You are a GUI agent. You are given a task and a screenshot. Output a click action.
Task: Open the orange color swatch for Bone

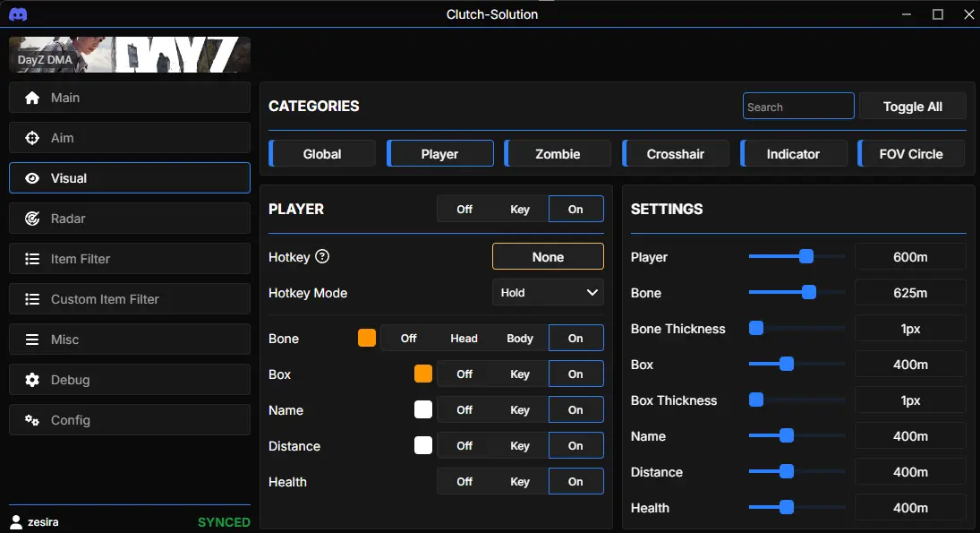pos(367,338)
